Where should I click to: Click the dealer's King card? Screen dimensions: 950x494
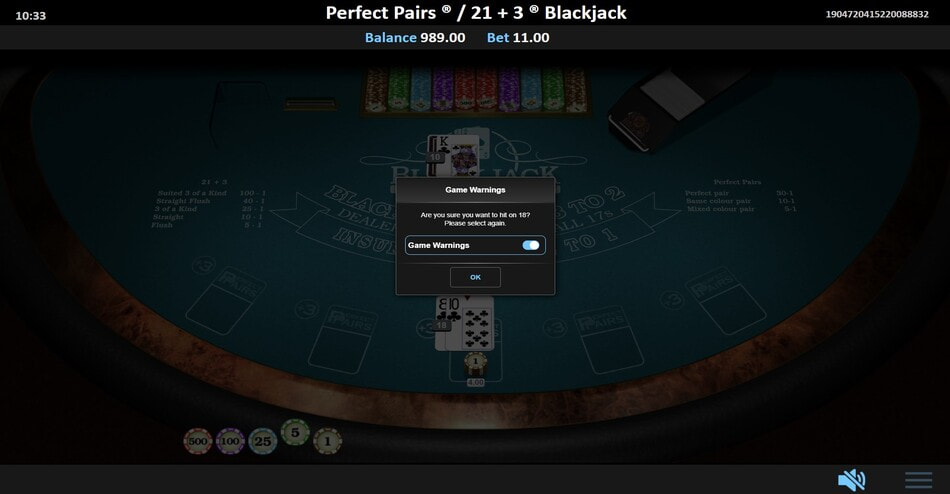451,156
